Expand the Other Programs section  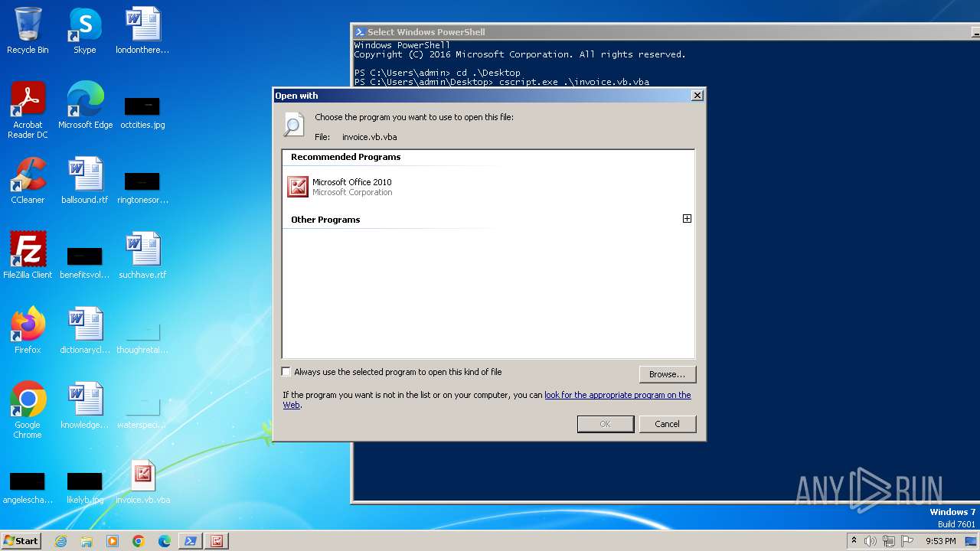(687, 219)
